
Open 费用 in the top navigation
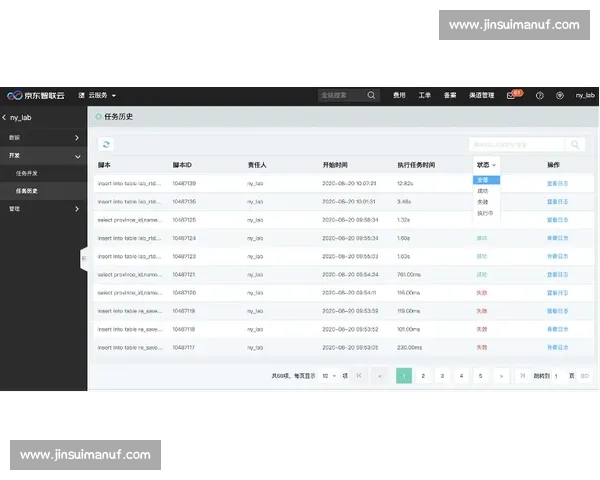point(399,95)
